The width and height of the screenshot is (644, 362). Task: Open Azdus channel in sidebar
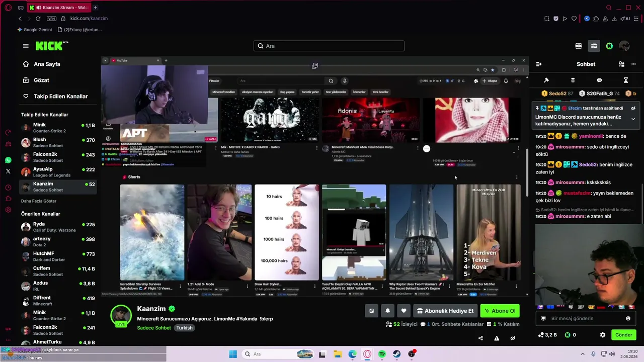coord(58,286)
